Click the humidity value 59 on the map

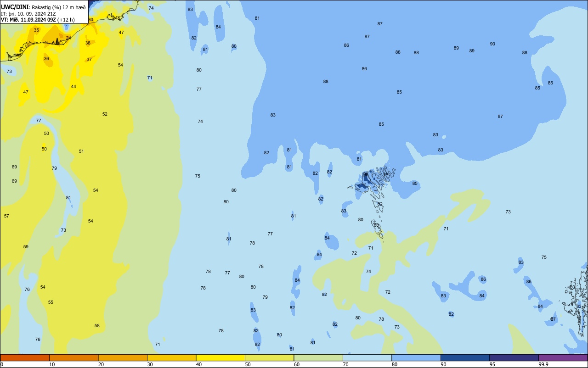26,247
